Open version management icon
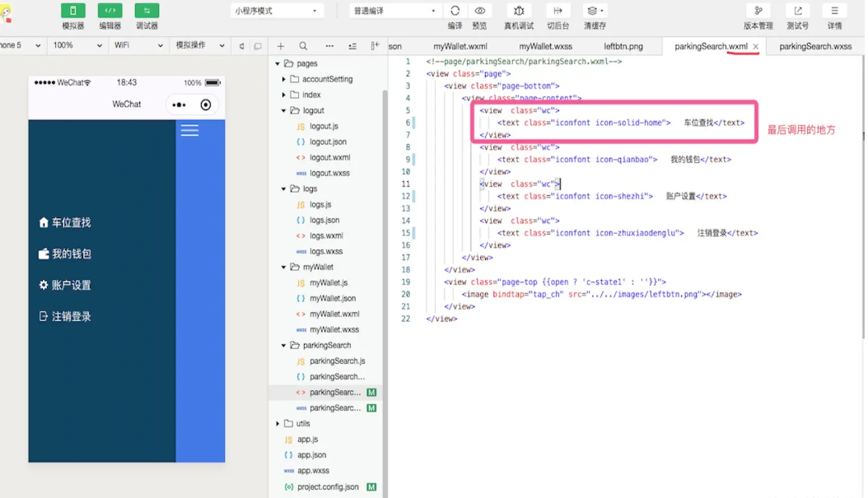This screenshot has width=868, height=498. 758,11
